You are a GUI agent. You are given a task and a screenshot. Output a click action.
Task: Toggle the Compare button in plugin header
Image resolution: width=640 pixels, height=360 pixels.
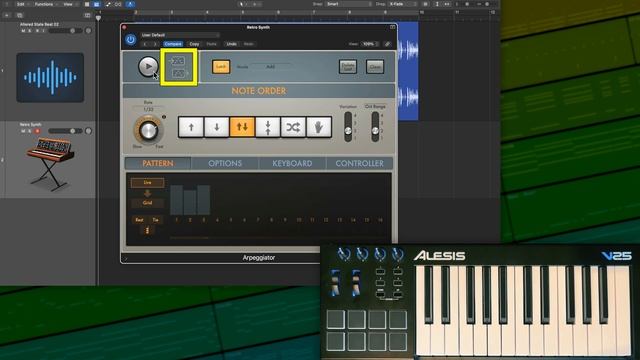[x=173, y=44]
